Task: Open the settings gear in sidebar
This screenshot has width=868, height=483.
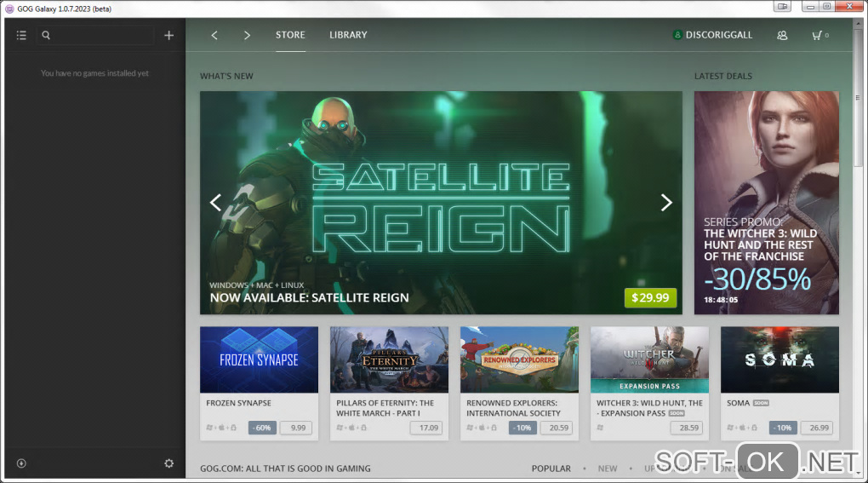Action: (x=168, y=463)
